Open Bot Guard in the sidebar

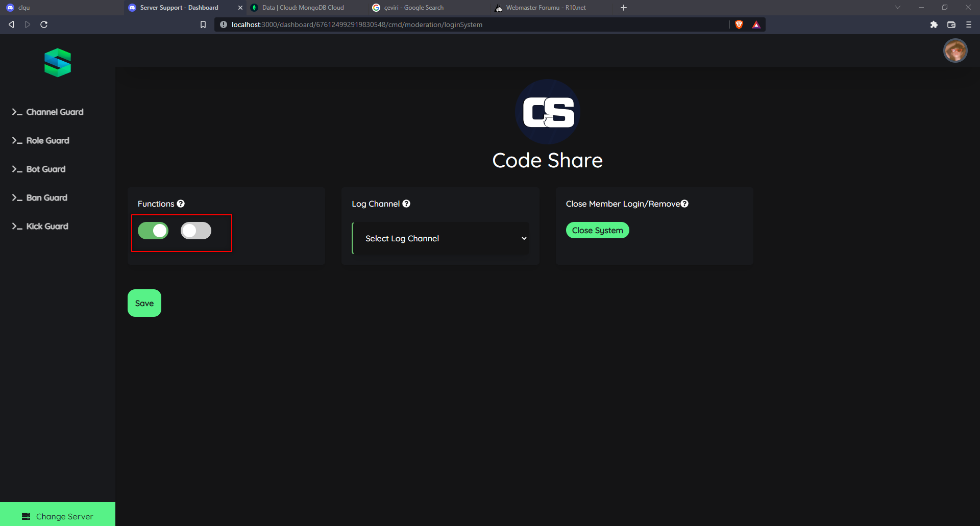[x=38, y=169]
